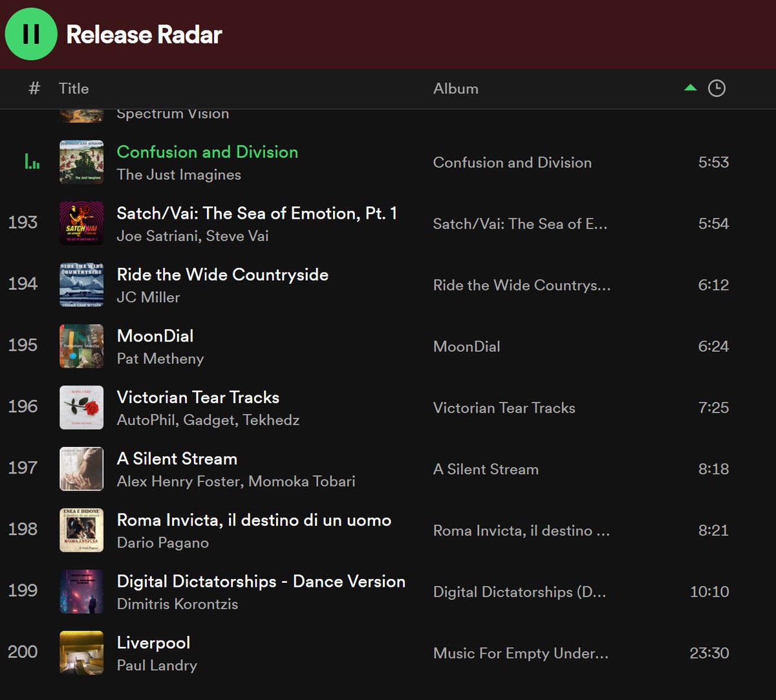This screenshot has width=776, height=700.
Task: Toggle sort direction using the green arrow
Action: [691, 88]
